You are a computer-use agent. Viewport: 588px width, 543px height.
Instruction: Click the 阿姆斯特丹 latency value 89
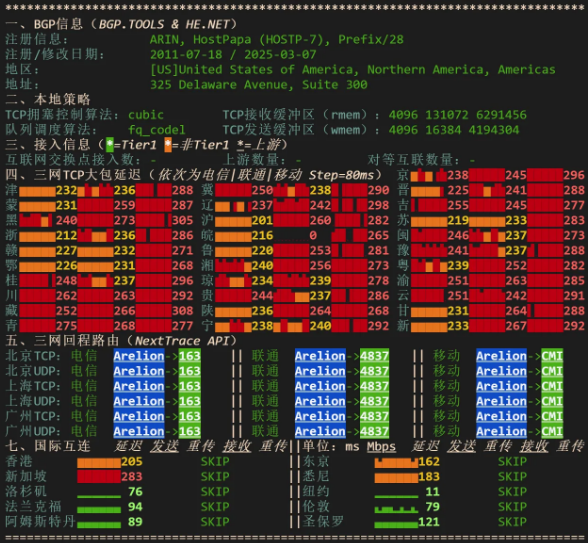(x=135, y=521)
